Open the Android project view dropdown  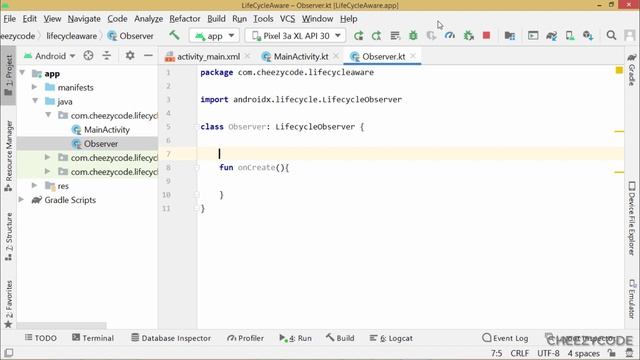pos(49,56)
